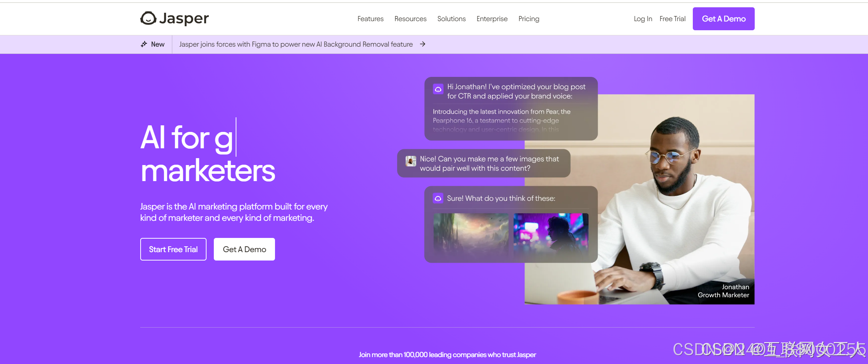Click the Jasper logo icon

coord(148,18)
